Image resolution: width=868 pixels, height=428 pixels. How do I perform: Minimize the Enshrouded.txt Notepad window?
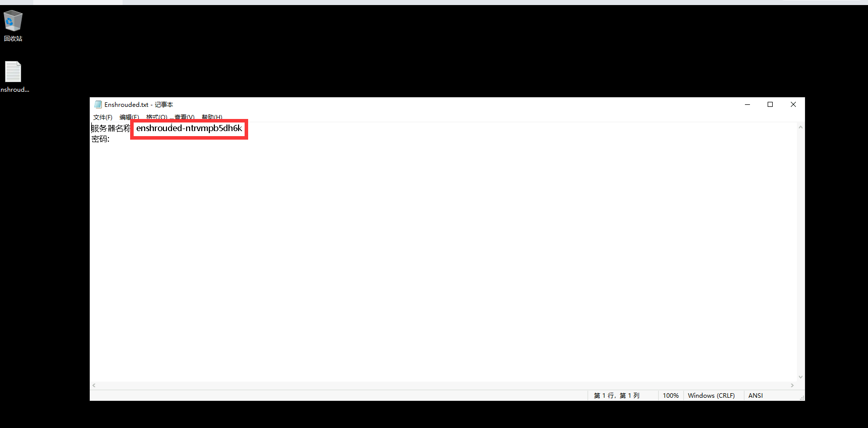click(x=747, y=104)
